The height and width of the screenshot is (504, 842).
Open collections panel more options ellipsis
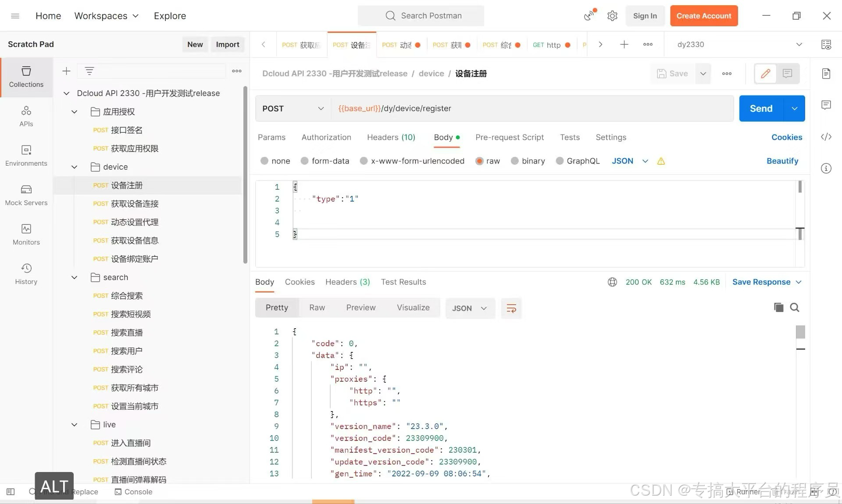(x=237, y=71)
